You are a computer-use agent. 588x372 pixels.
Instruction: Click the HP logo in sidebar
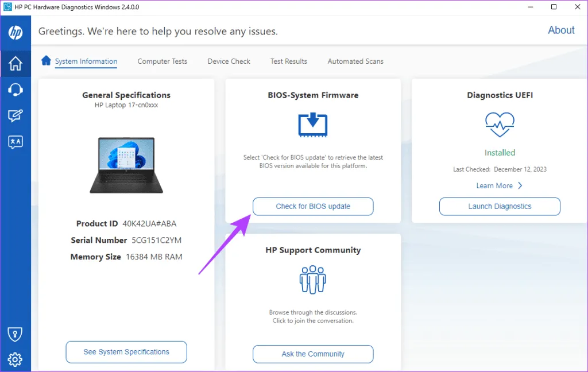point(16,33)
